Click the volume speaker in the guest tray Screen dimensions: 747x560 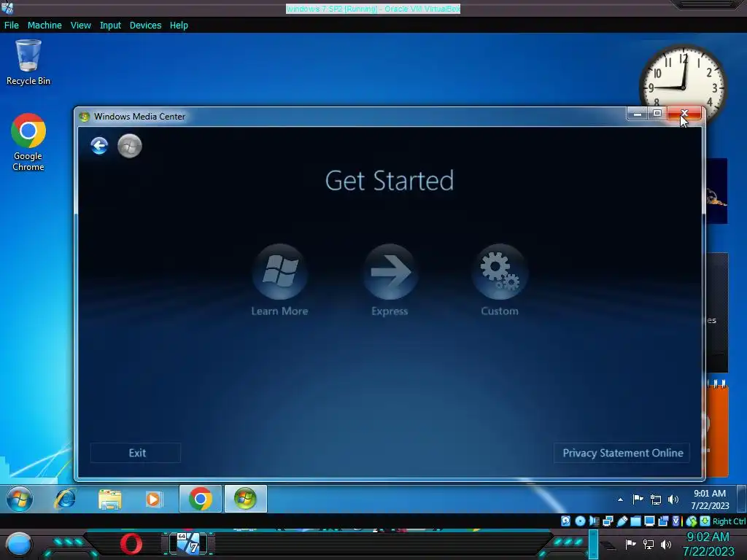(673, 499)
